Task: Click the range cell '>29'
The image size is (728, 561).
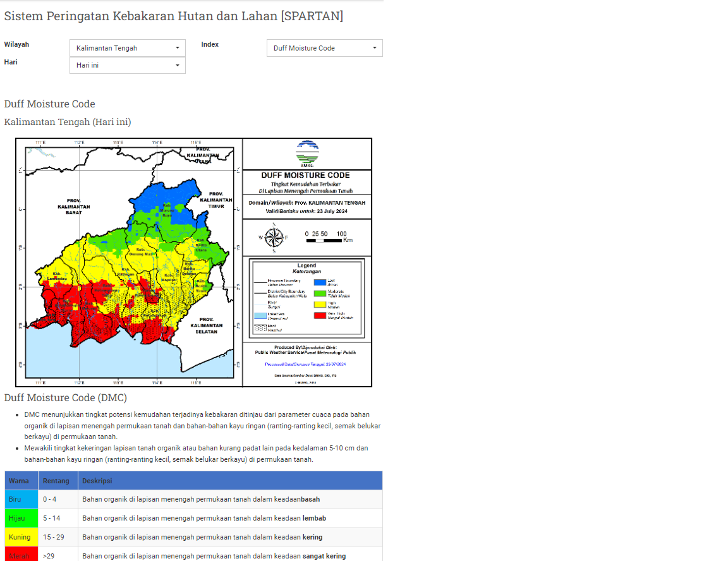Action: coord(58,555)
